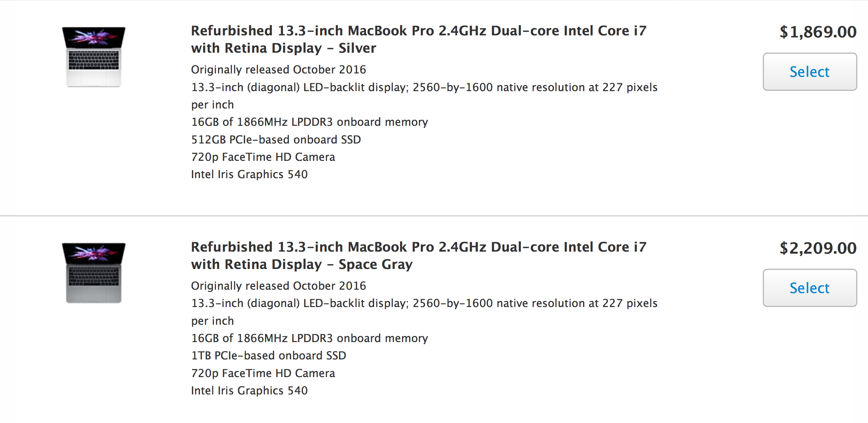Click the Space Gray model's Intel Iris Graphics line
The image size is (868, 423).
(249, 391)
